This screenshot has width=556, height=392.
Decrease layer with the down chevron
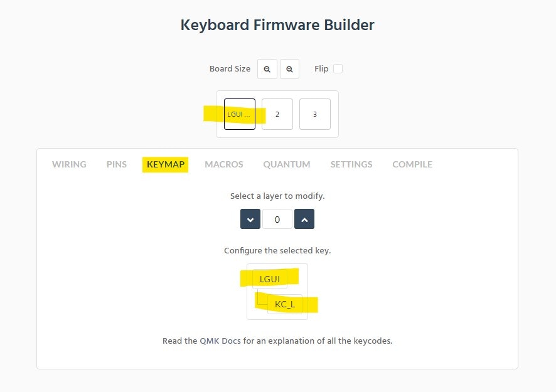tap(250, 219)
